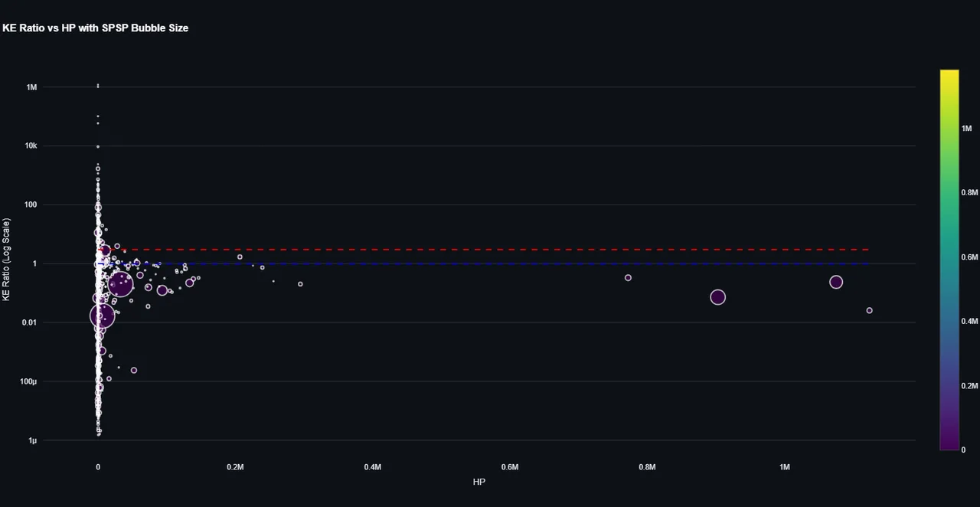
Task: Click the topmost data point at 1M KE ratio
Action: 98,86
